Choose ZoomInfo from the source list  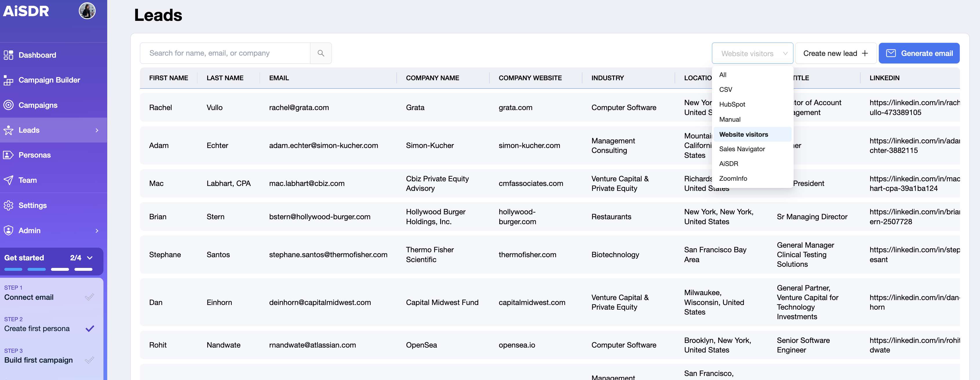[752, 179]
